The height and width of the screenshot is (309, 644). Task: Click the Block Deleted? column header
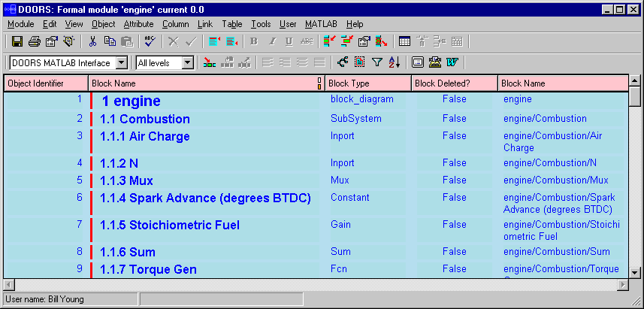point(455,83)
